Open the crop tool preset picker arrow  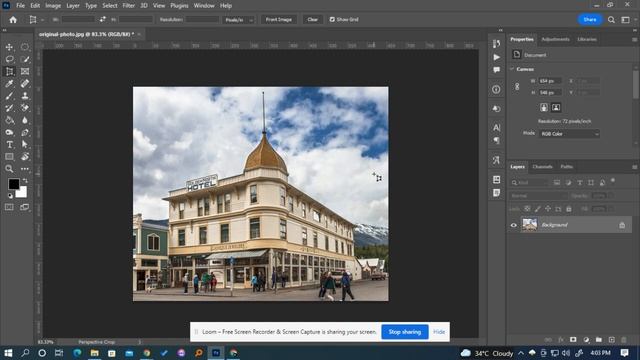pos(42,20)
